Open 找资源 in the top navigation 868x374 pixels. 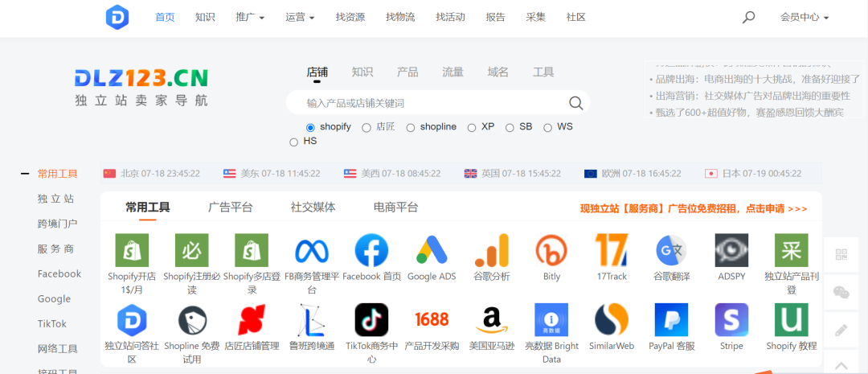[x=350, y=17]
